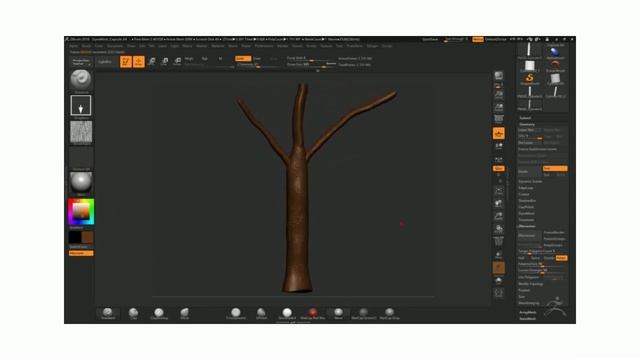Click the Divide button
The image size is (640, 360).
click(529, 171)
